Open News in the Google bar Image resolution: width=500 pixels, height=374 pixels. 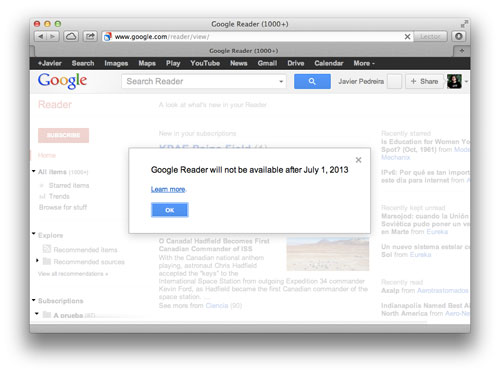coord(239,63)
